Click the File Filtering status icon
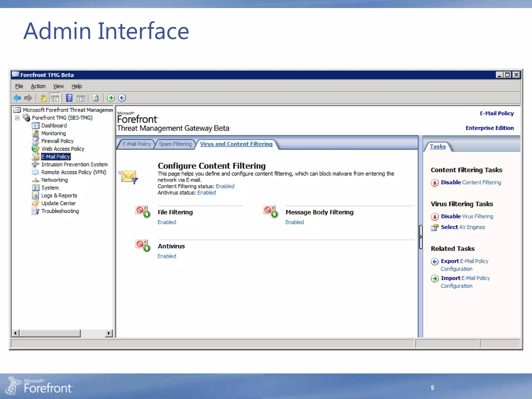The height and width of the screenshot is (399, 532). click(143, 212)
